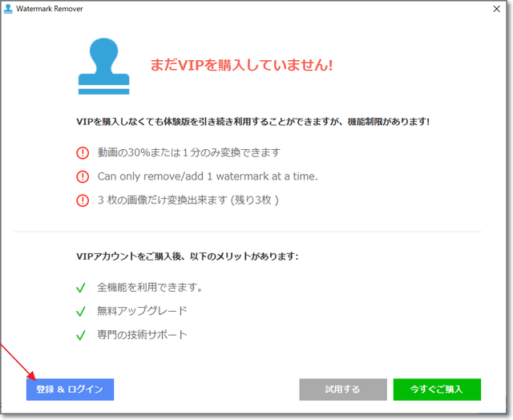
Task: Click the Watermark Remover title text
Action: 49,8
